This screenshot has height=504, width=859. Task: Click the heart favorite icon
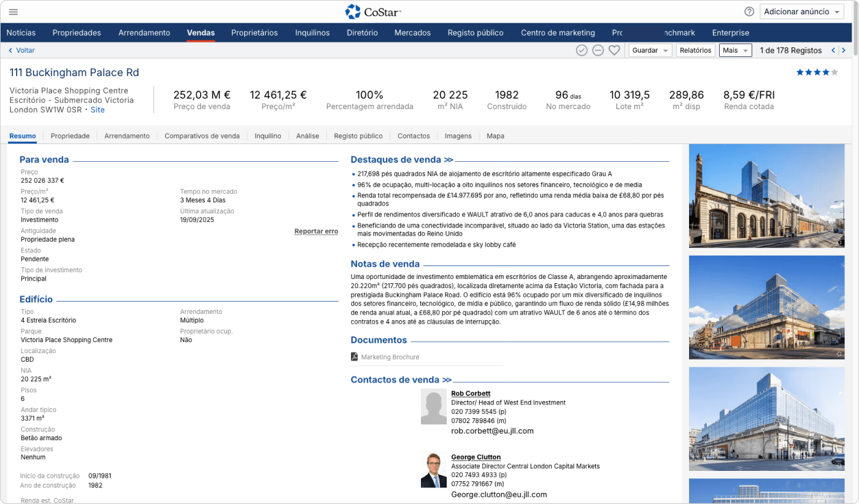click(614, 50)
